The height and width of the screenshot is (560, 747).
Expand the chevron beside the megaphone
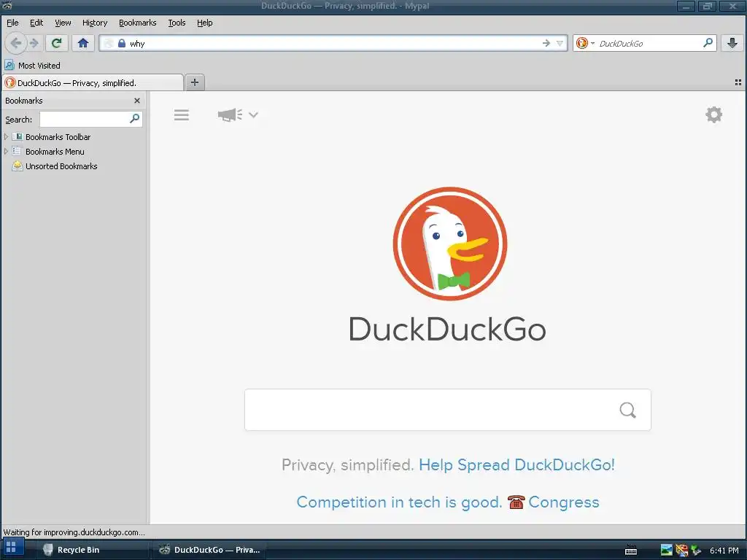[253, 114]
